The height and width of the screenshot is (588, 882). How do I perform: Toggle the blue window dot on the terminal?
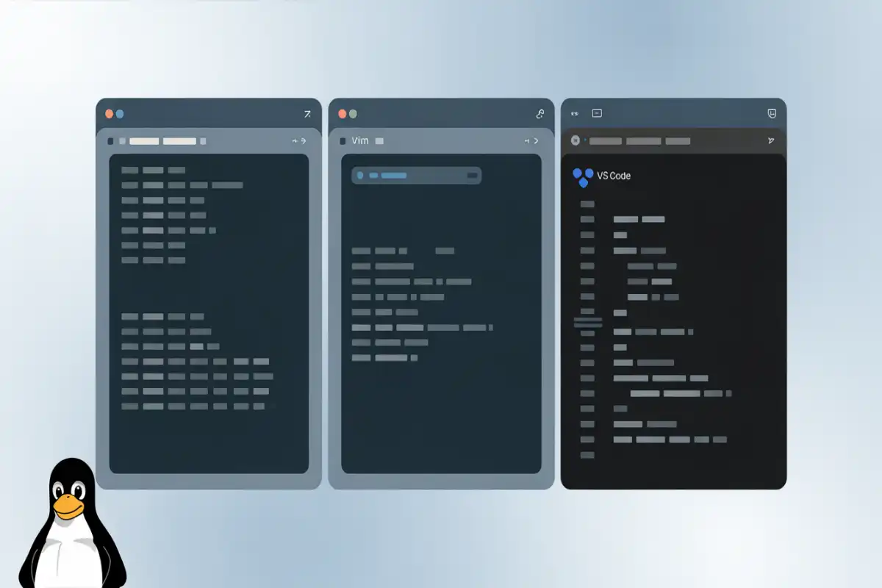point(119,114)
